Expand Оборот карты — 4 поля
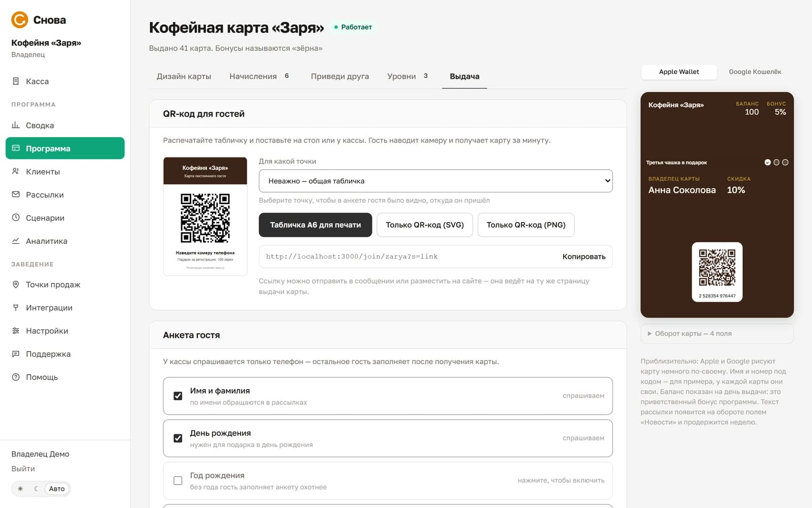 [717, 334]
